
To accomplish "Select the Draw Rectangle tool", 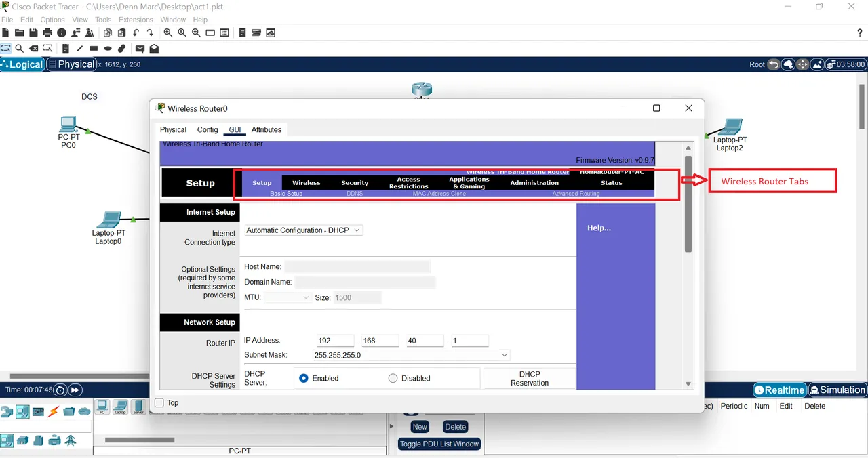I will point(94,49).
